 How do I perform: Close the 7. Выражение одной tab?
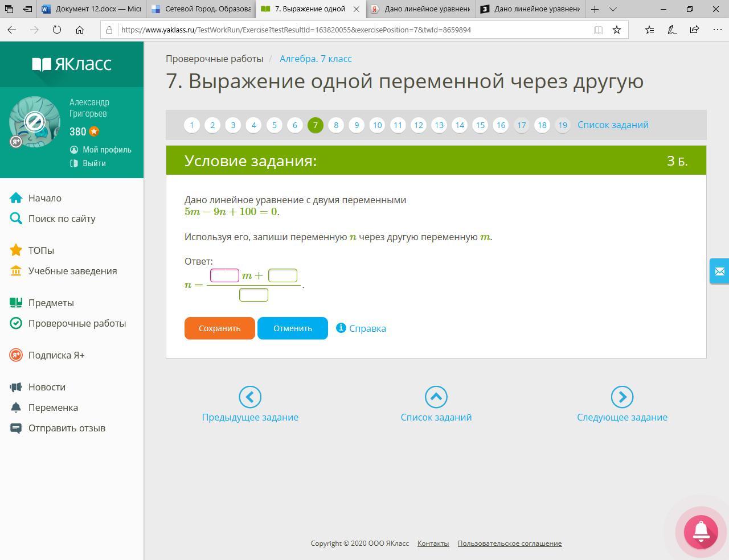[357, 9]
